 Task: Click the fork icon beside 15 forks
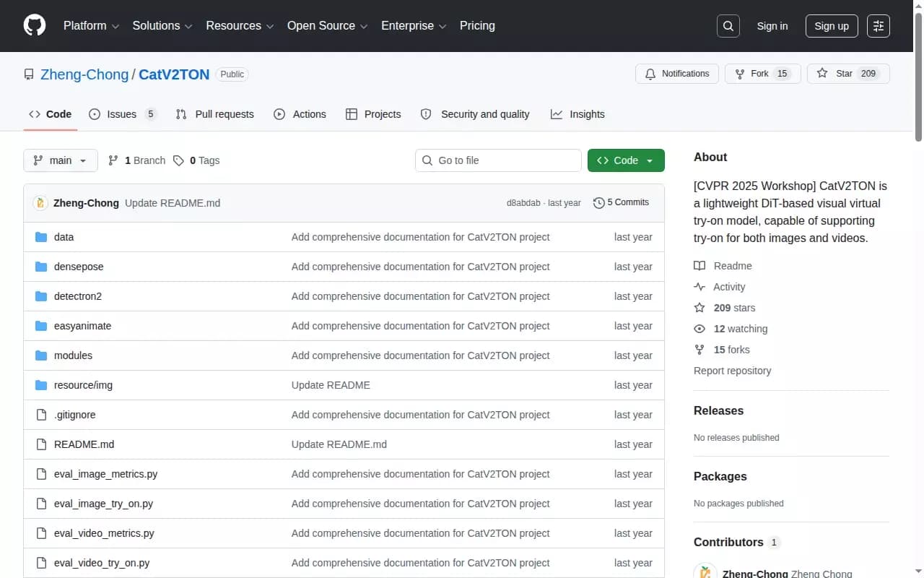pyautogui.click(x=699, y=350)
